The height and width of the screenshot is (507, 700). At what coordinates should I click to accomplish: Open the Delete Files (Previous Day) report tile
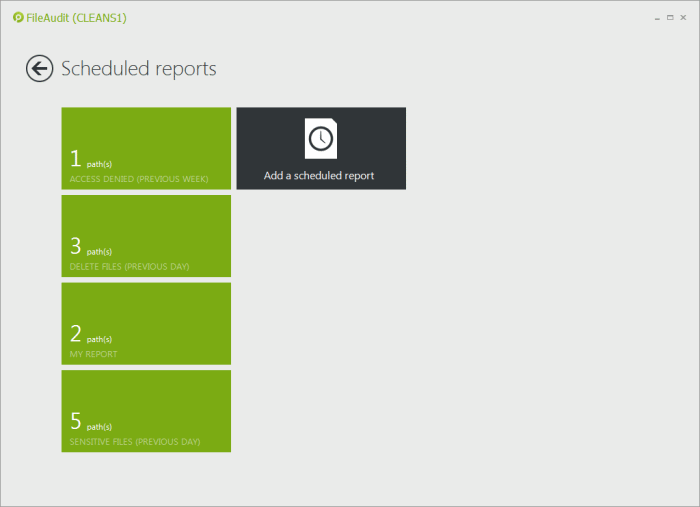tap(146, 236)
